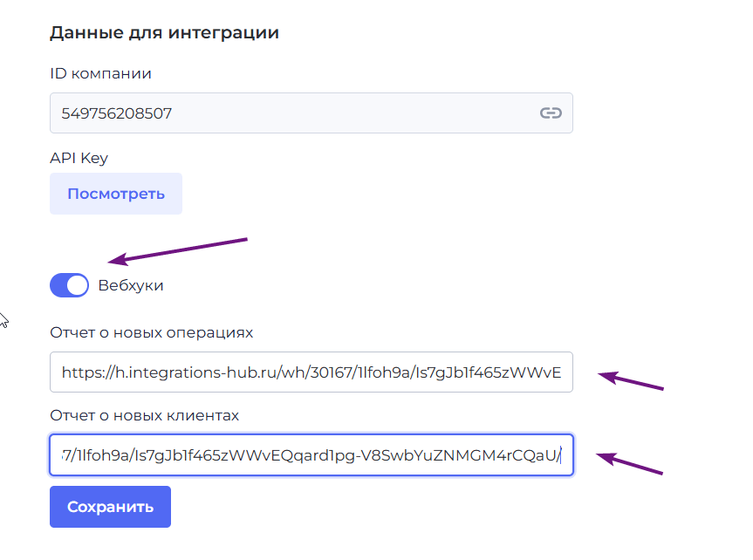Focus the Отчет о новых операциях URL field
The height and width of the screenshot is (560, 753).
[x=311, y=372]
